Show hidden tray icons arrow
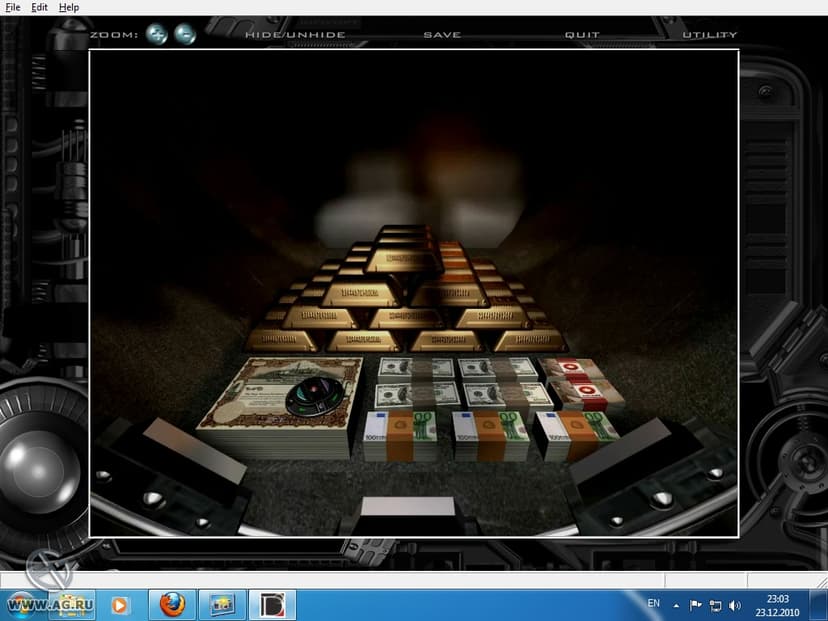This screenshot has height=621, width=828. 676,606
